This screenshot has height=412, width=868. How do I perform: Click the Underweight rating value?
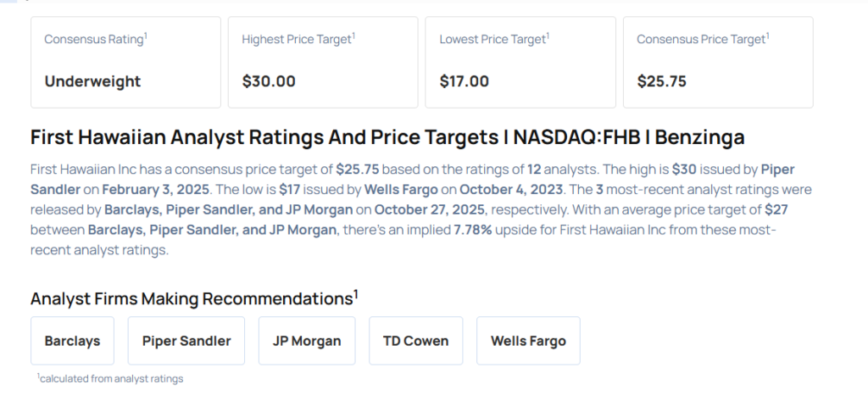(92, 81)
